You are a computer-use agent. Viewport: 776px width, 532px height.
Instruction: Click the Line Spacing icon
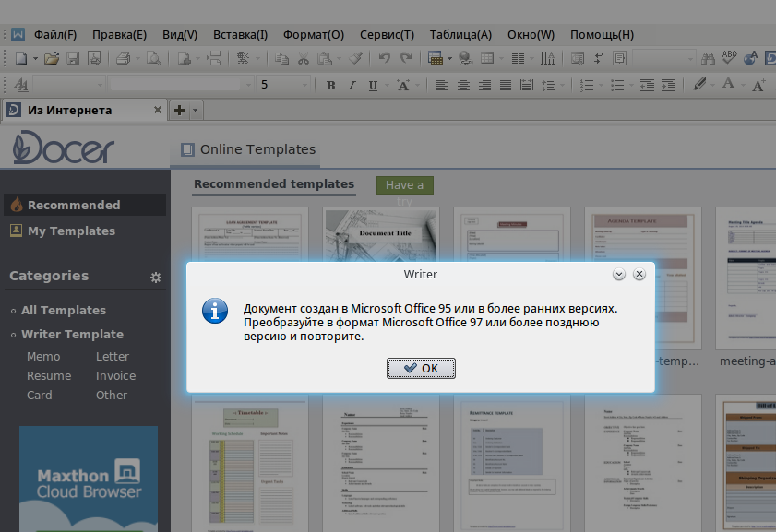click(548, 86)
